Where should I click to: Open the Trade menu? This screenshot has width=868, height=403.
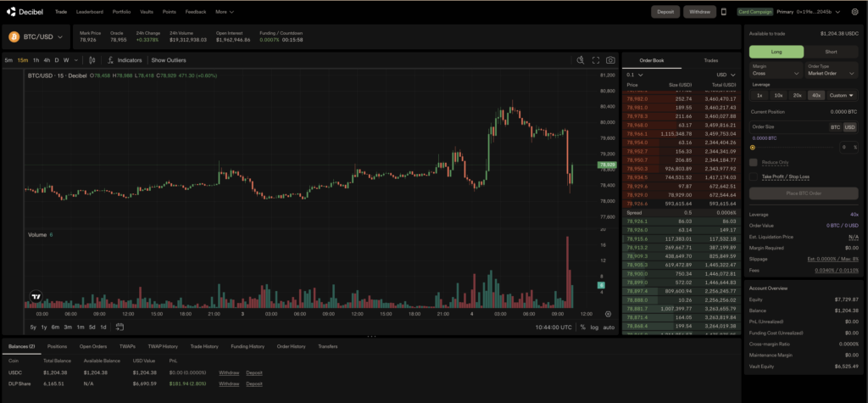[61, 12]
